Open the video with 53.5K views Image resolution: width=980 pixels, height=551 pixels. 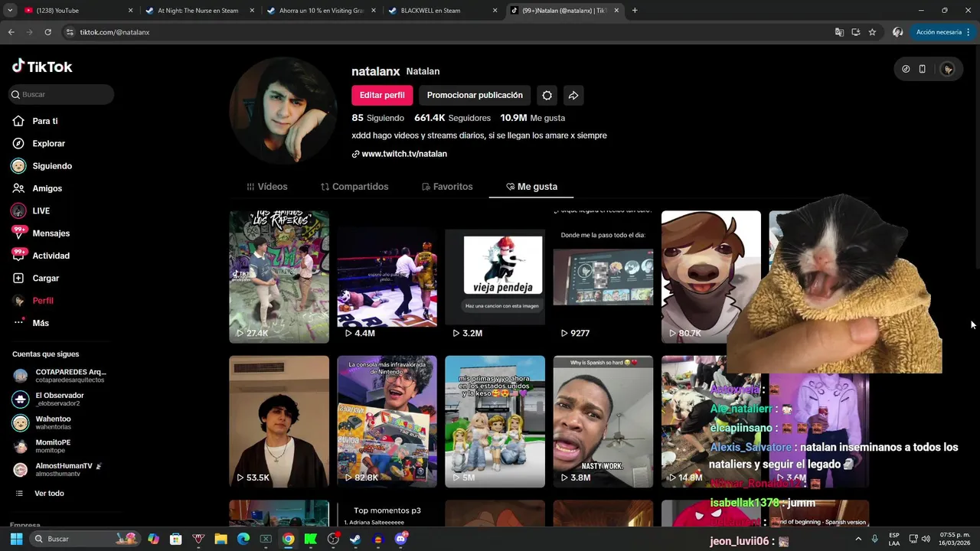279,422
